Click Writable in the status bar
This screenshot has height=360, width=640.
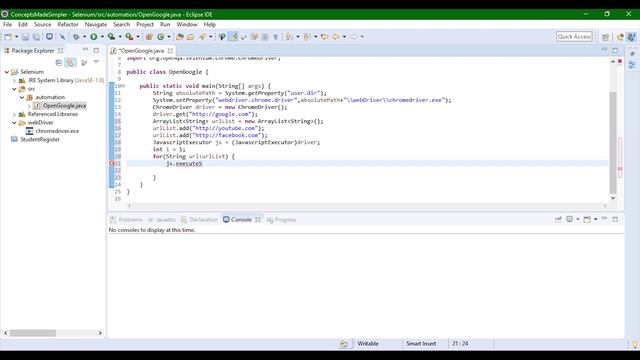point(368,344)
